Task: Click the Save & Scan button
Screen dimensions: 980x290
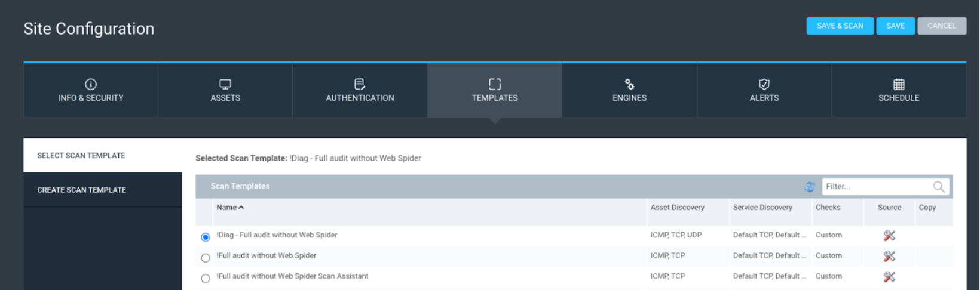Action: coord(840,26)
